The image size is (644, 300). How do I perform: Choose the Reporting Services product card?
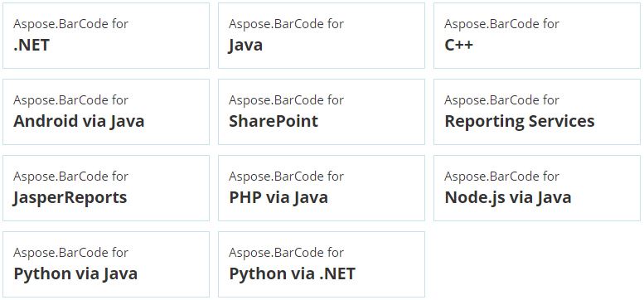point(537,112)
